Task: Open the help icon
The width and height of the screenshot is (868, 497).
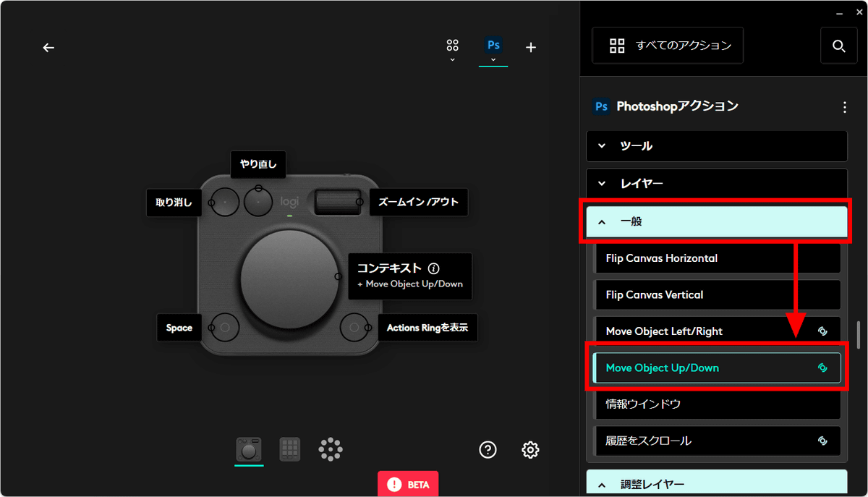Action: coord(488,449)
